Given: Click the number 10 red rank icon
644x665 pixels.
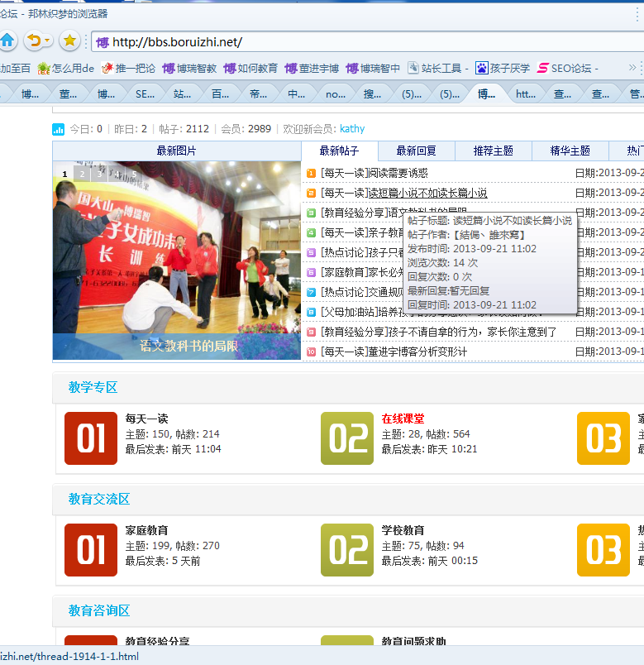Looking at the screenshot, I should tap(311, 352).
